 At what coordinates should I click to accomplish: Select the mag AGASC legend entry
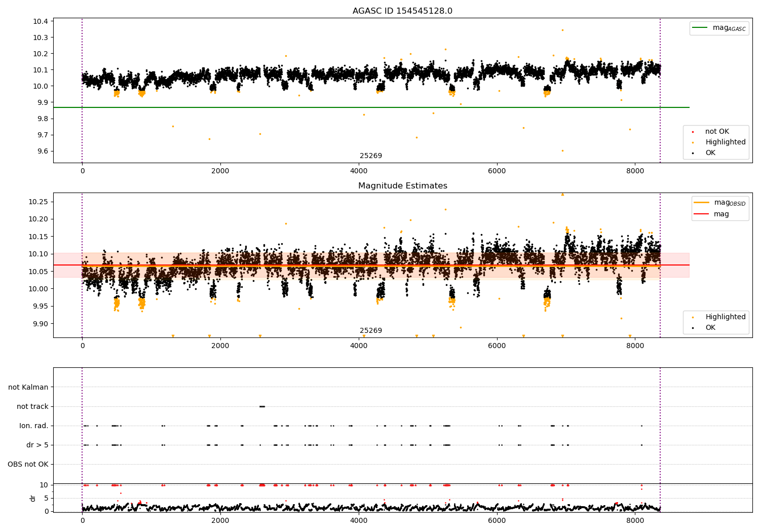tap(718, 28)
